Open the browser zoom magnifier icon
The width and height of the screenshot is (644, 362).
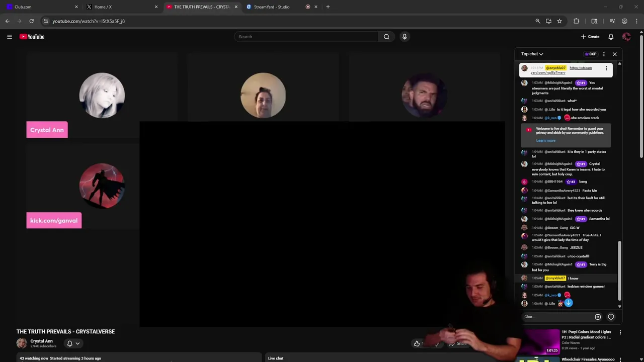click(538, 21)
